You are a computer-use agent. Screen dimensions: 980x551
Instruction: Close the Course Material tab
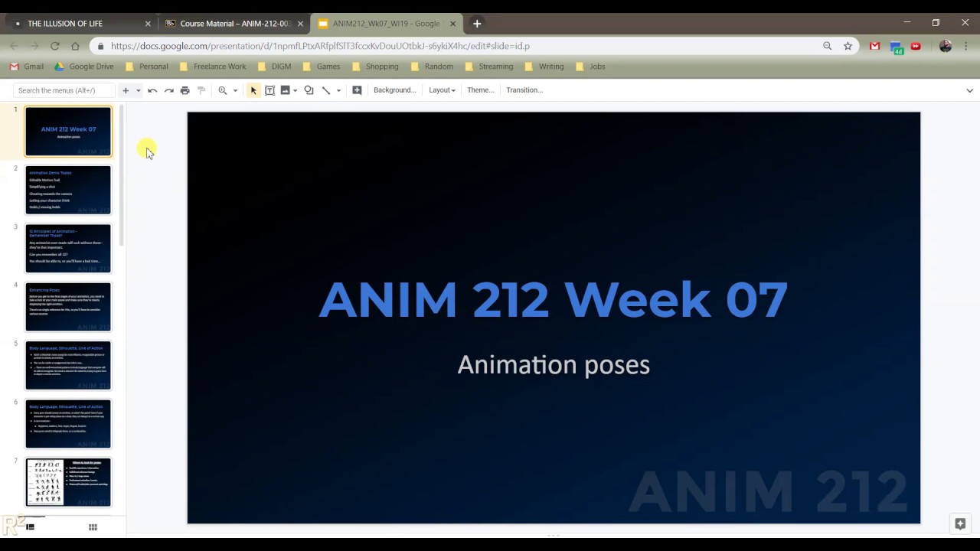[x=300, y=24]
